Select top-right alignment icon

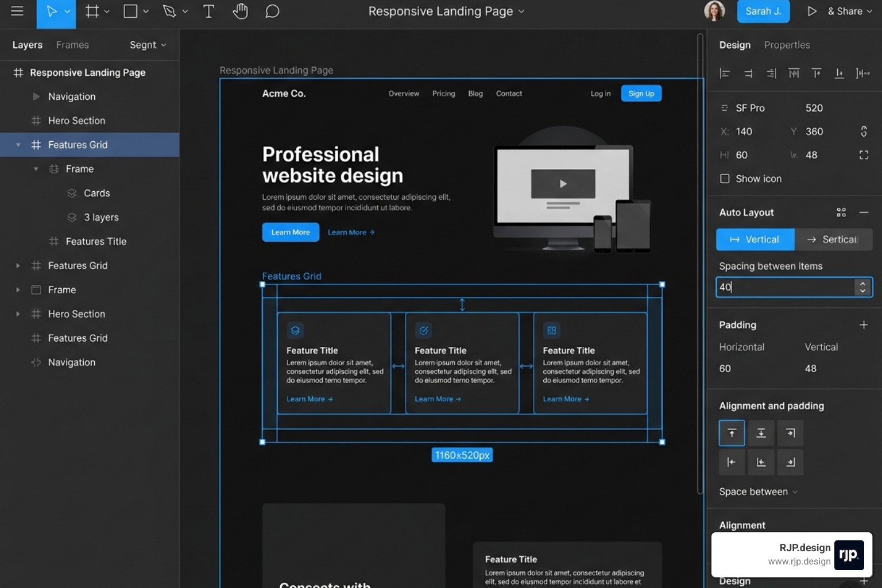[790, 433]
